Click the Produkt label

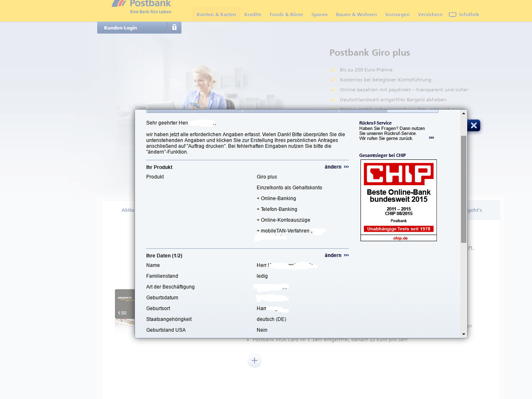pyautogui.click(x=155, y=177)
